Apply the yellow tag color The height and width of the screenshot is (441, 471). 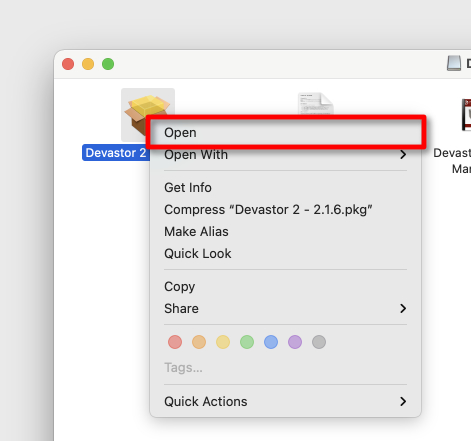[223, 342]
